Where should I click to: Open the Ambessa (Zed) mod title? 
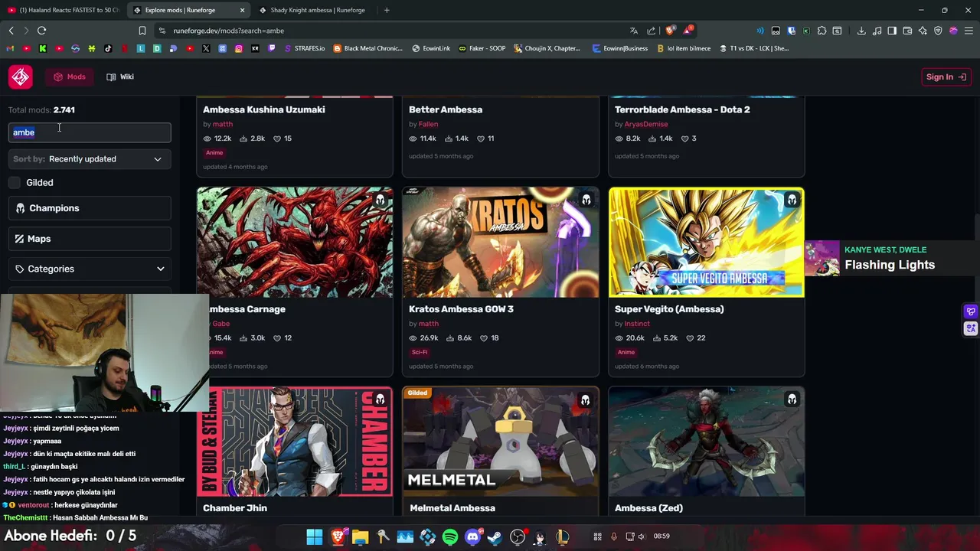tap(648, 508)
